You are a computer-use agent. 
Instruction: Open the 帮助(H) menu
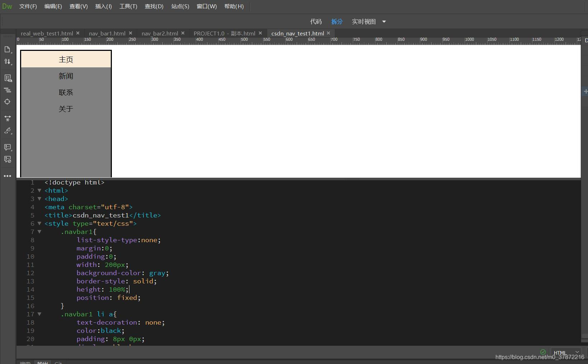(234, 6)
